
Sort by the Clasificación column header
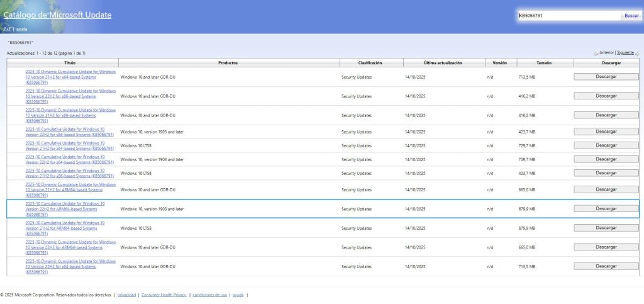point(370,63)
